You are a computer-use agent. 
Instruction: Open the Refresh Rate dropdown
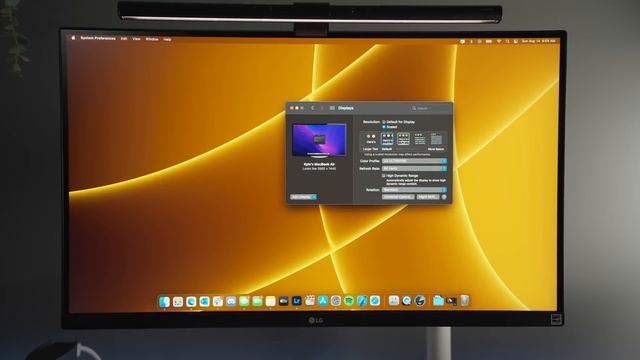click(x=414, y=168)
